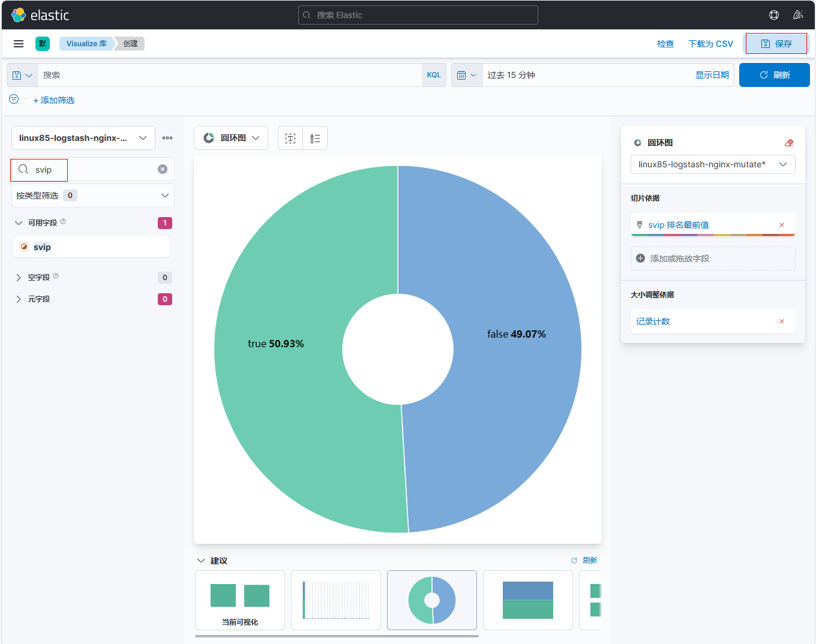The image size is (816, 644).
Task: Remove the 记录计数 metric
Action: tap(782, 321)
